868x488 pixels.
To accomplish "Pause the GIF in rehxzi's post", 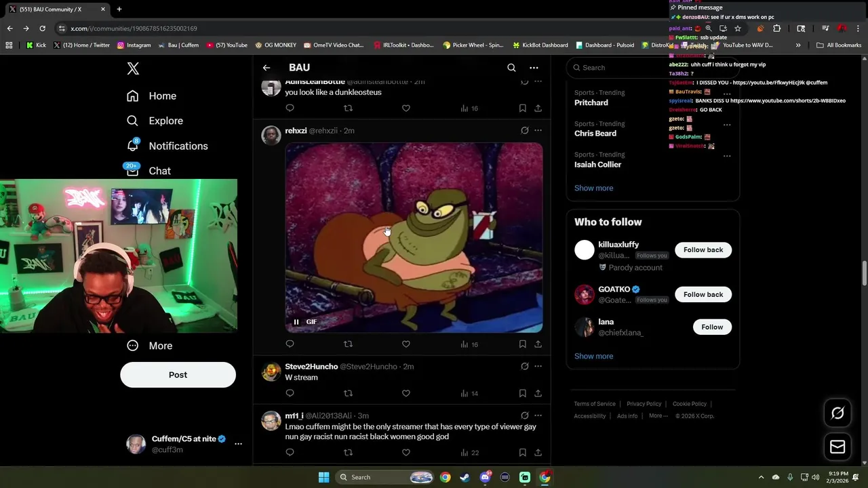I will tap(296, 322).
